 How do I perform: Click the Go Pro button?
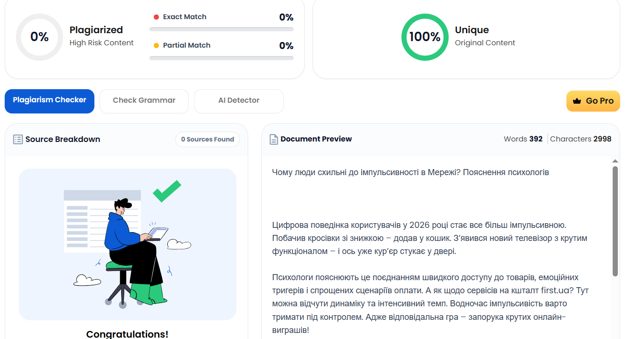[x=593, y=101]
